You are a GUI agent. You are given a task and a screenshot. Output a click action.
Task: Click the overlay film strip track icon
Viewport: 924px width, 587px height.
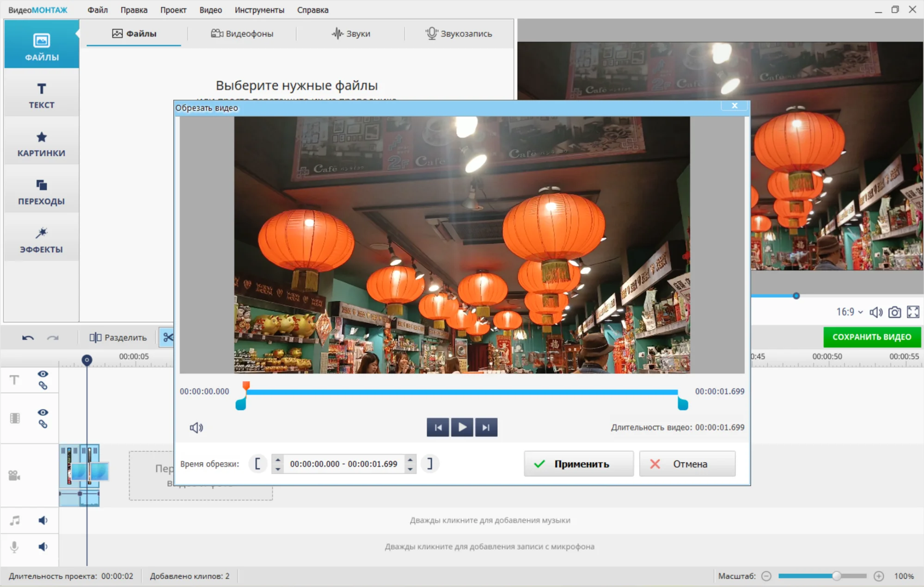(15, 418)
